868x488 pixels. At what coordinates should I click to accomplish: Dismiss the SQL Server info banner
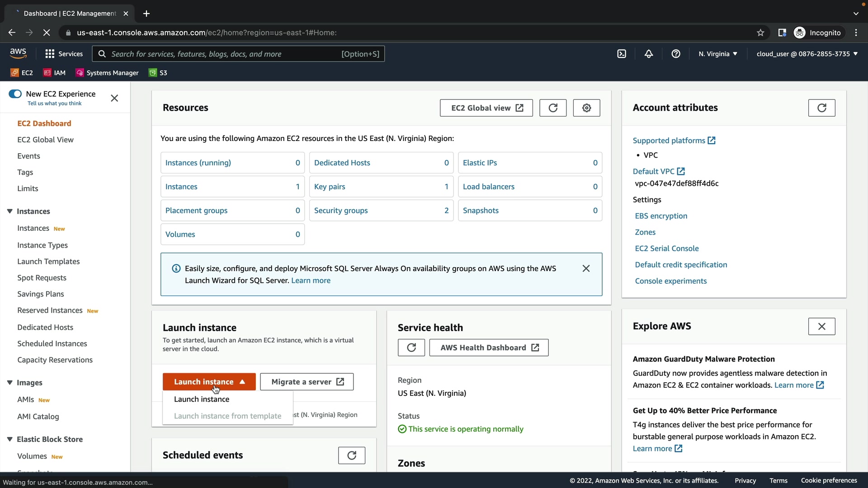(586, 268)
